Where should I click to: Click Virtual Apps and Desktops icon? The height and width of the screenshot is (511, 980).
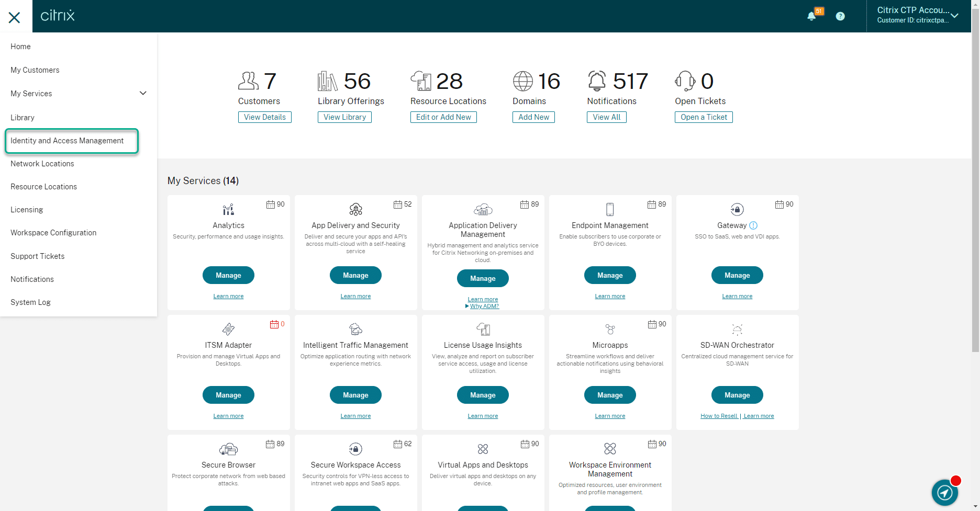coord(483,449)
